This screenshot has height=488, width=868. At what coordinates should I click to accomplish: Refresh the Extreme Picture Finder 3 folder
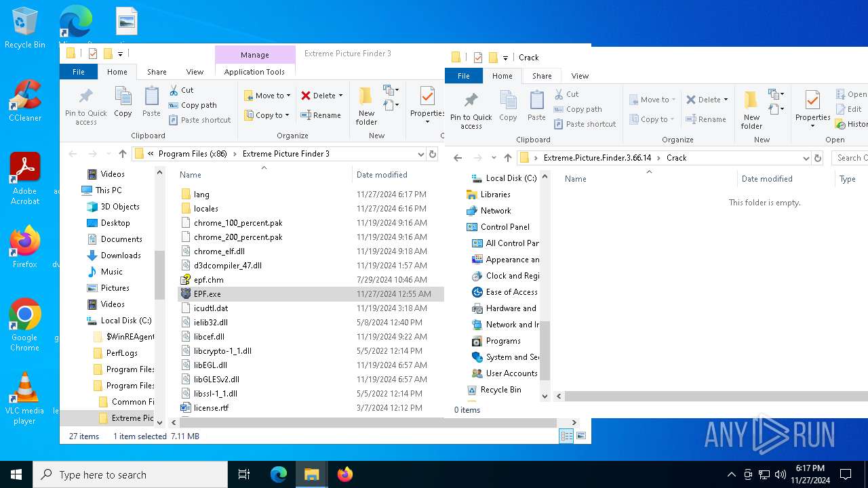pos(433,154)
